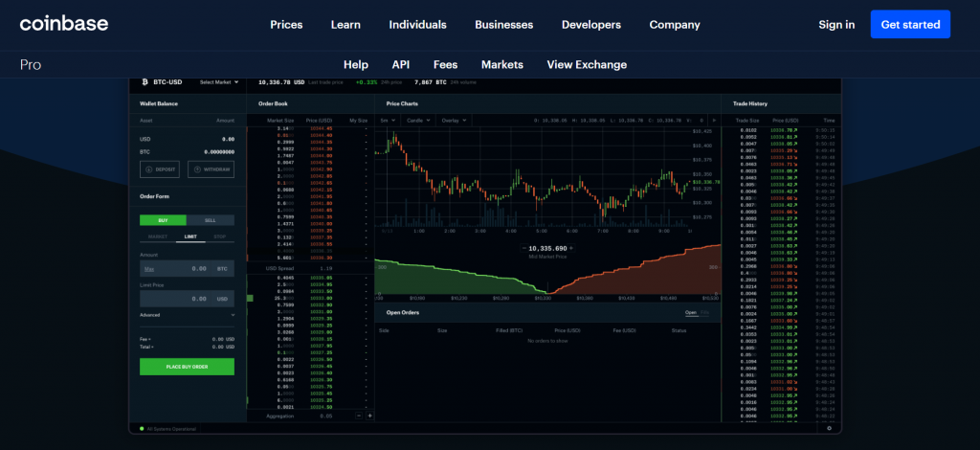Open the 5m interval dropdown
The height and width of the screenshot is (450, 980).
tap(388, 120)
